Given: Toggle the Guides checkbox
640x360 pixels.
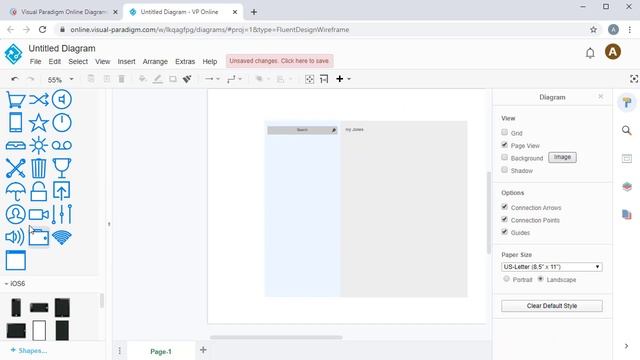Looking at the screenshot, I should [504, 232].
